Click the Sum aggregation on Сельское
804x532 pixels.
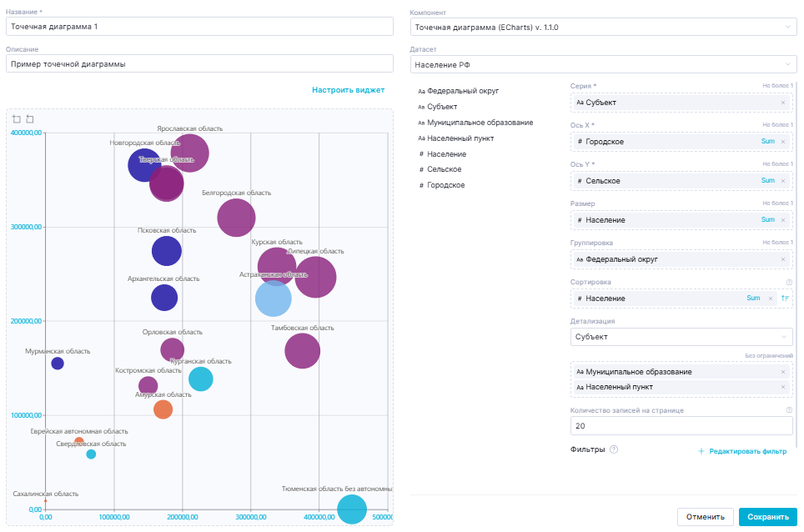tap(767, 181)
